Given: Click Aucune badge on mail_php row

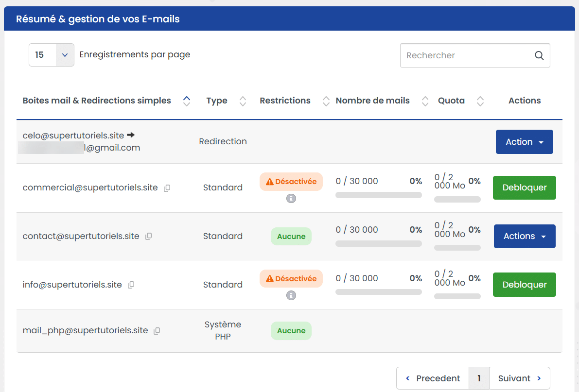Looking at the screenshot, I should pyautogui.click(x=291, y=331).
